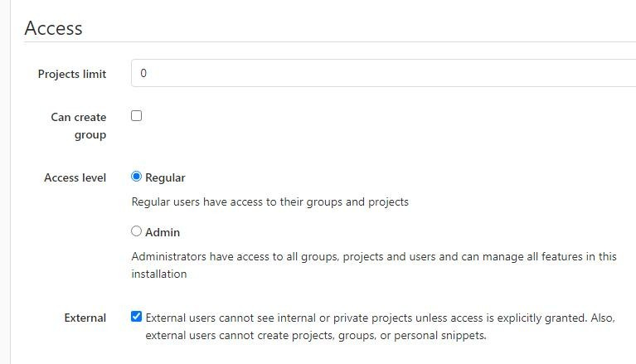Choose the Admin access level radio button

pyautogui.click(x=137, y=231)
